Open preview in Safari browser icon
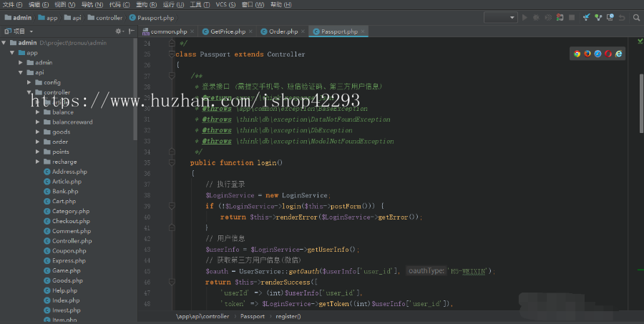The image size is (644, 324). click(598, 54)
